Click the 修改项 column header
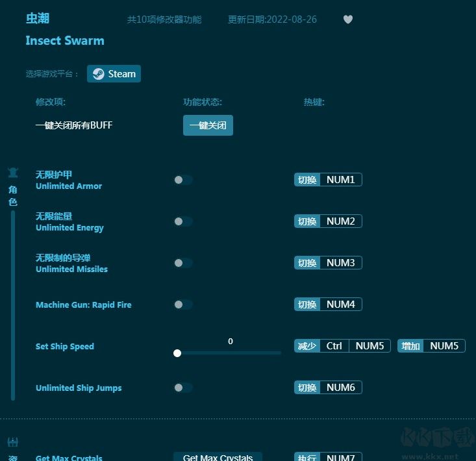Viewport: 476px width, 461px height. click(x=51, y=102)
